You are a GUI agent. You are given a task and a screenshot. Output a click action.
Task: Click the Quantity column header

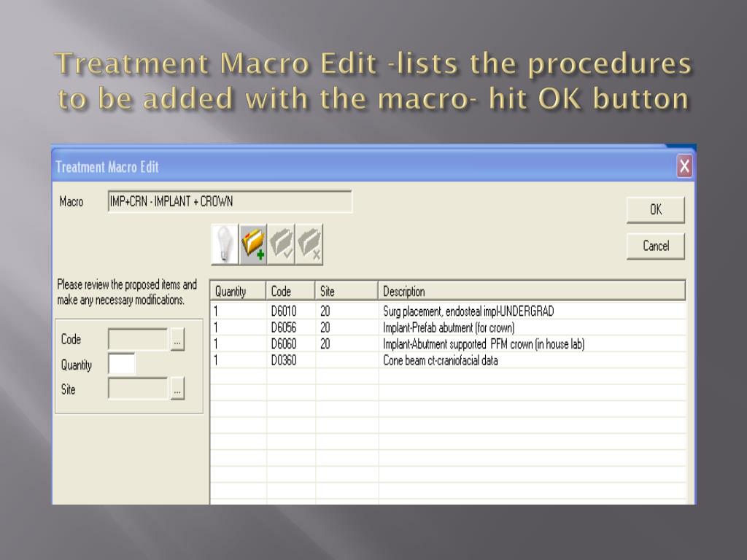[x=238, y=291]
